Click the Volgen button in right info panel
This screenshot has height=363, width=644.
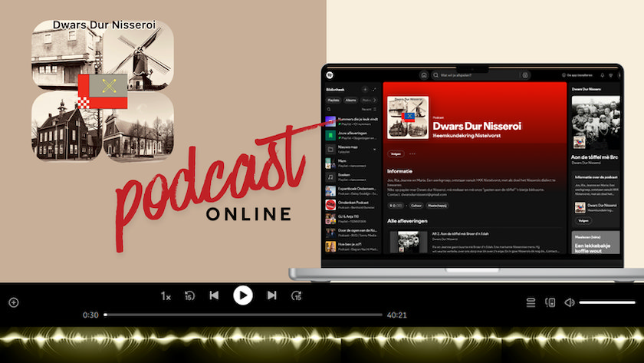[x=583, y=220]
